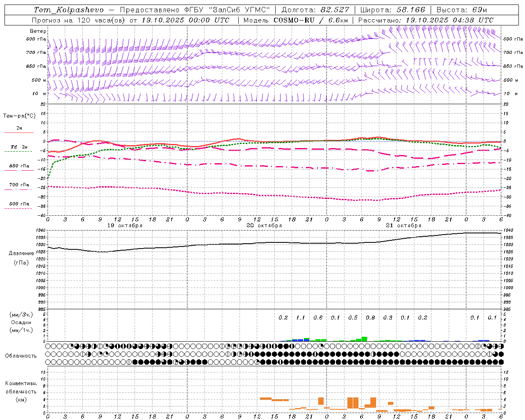Click the Давление pressure panel label

21,253
